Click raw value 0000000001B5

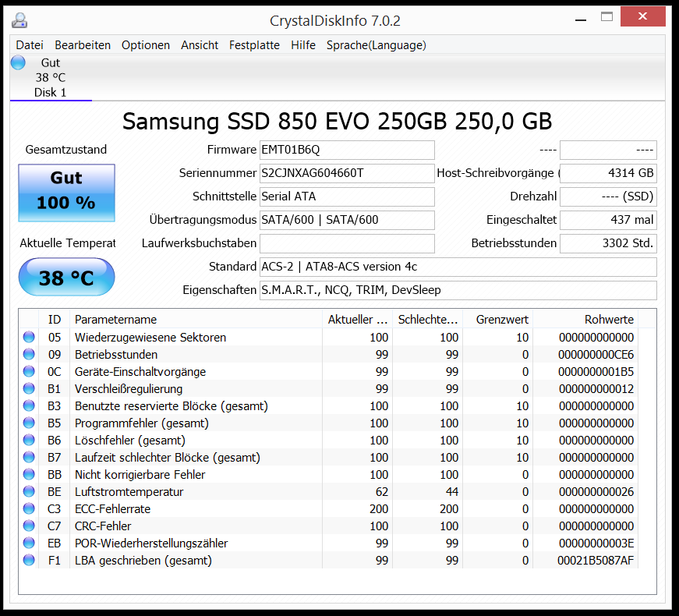coord(596,371)
